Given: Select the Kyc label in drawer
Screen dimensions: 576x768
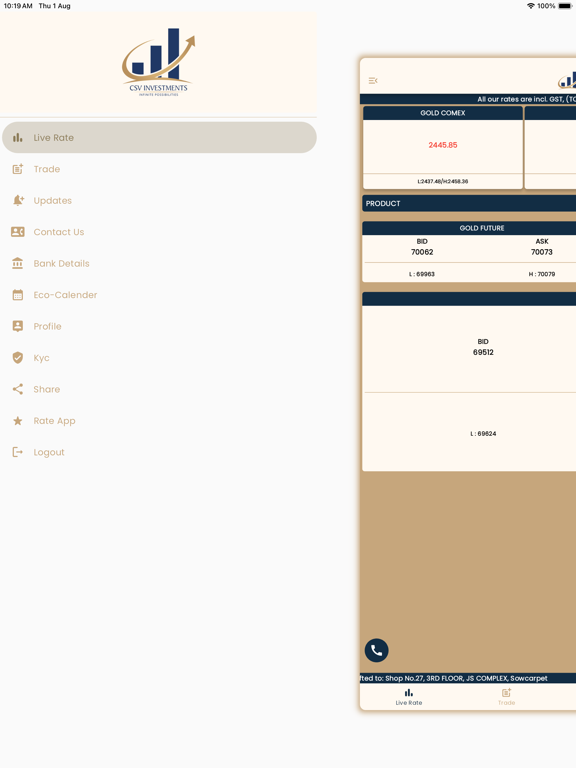Looking at the screenshot, I should pyautogui.click(x=41, y=358).
